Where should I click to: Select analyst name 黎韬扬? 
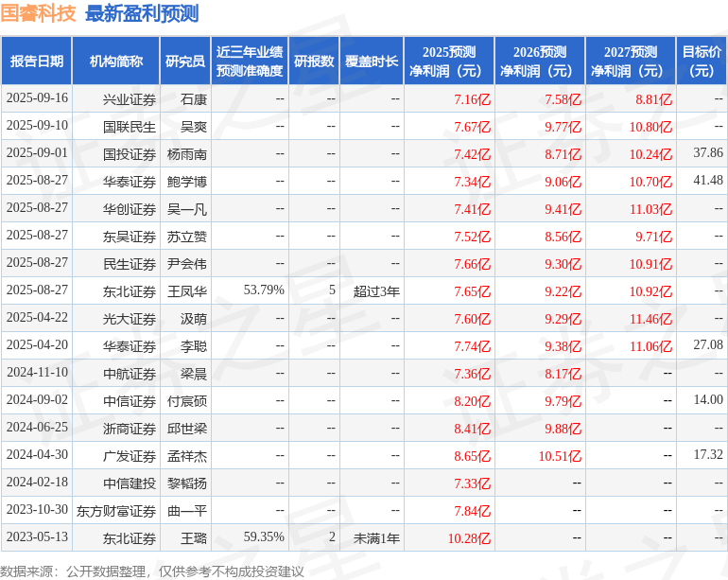187,483
